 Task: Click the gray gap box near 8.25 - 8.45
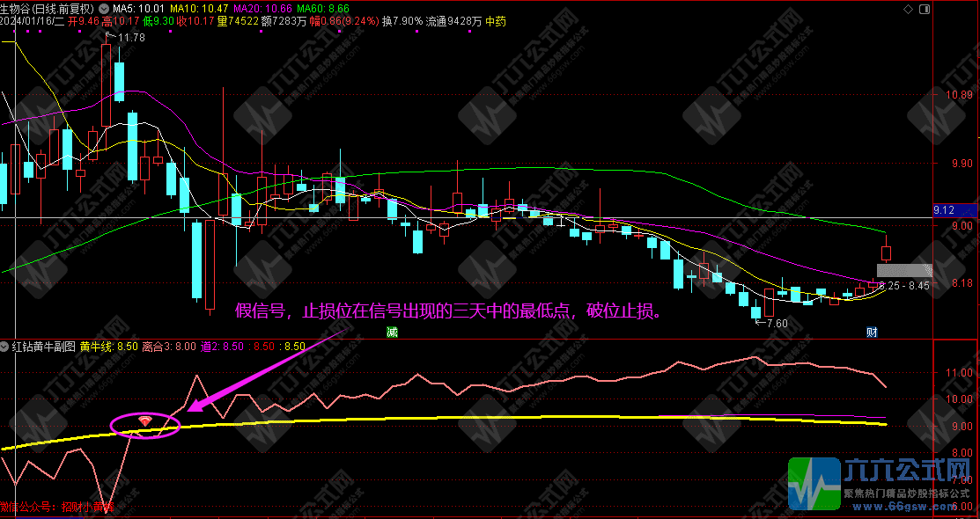point(903,270)
